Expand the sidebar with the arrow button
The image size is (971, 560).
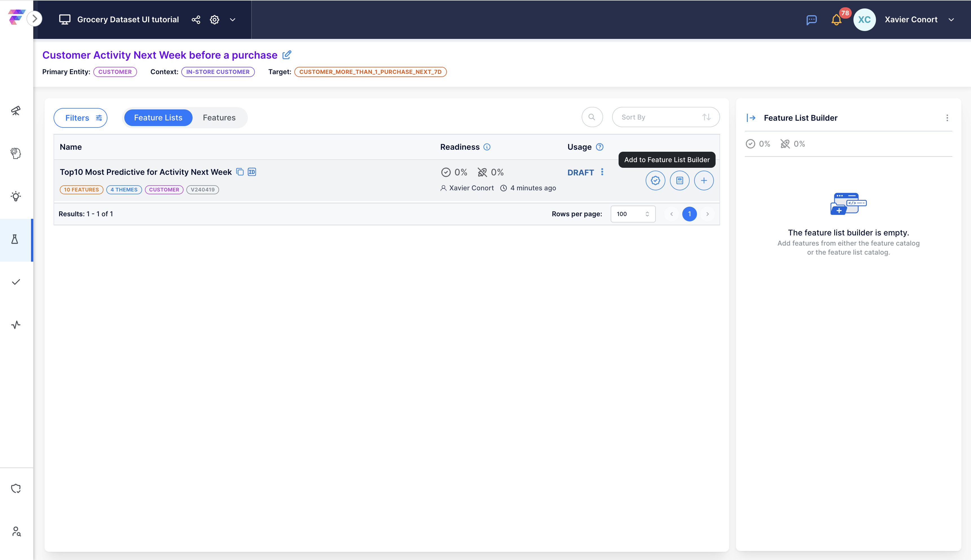click(x=35, y=18)
